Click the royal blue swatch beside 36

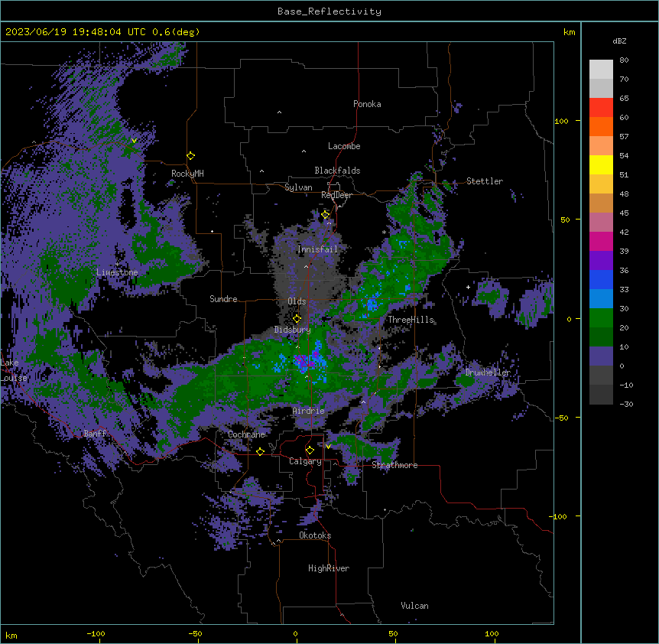coord(601,279)
